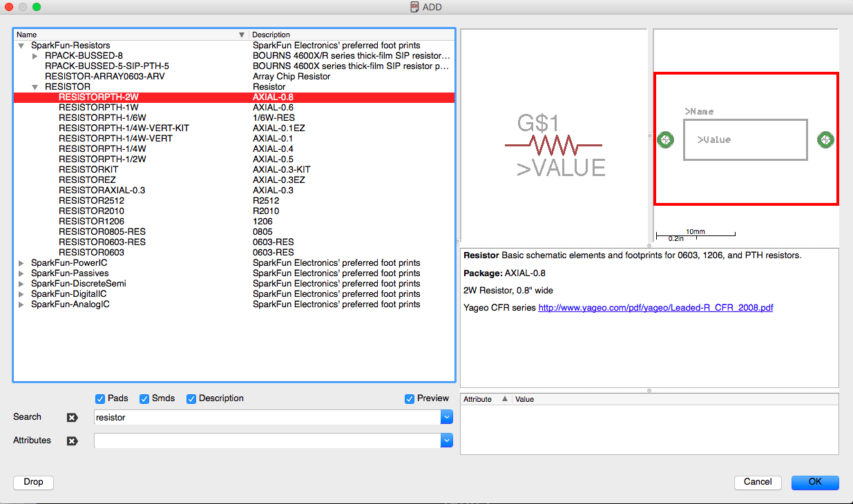Confirm the selection with OK
853x504 pixels.
point(815,482)
